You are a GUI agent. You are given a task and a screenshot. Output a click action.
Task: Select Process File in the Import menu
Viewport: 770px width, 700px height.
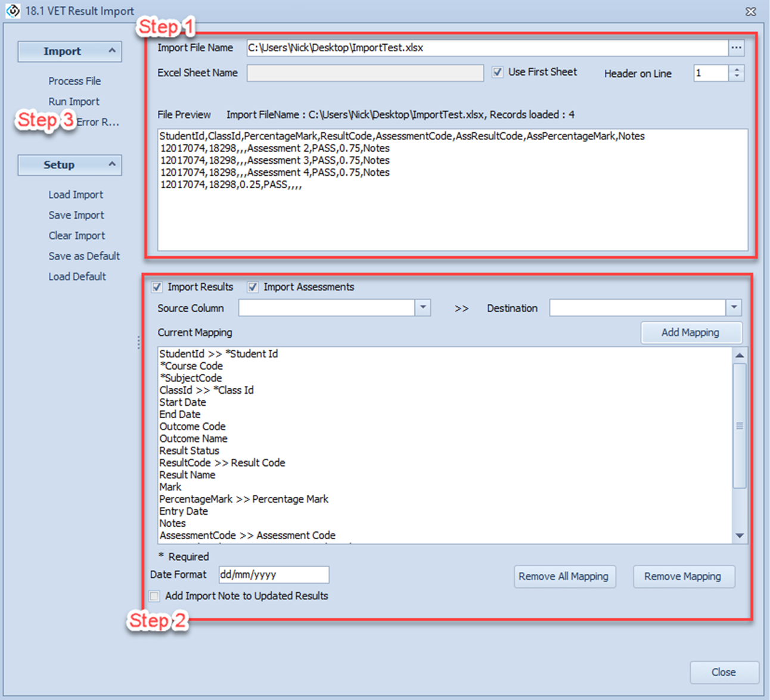tap(74, 81)
